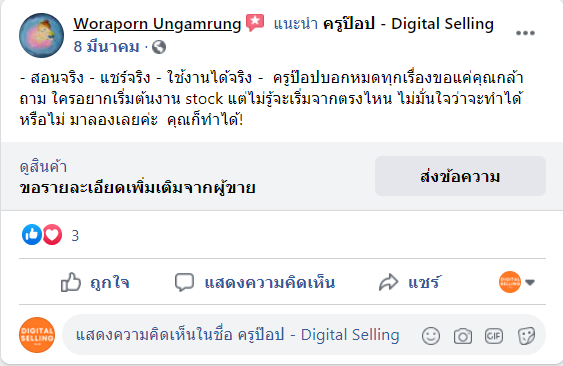The image size is (563, 366).
Task: Show the list of 3 reactions
Action: [75, 236]
